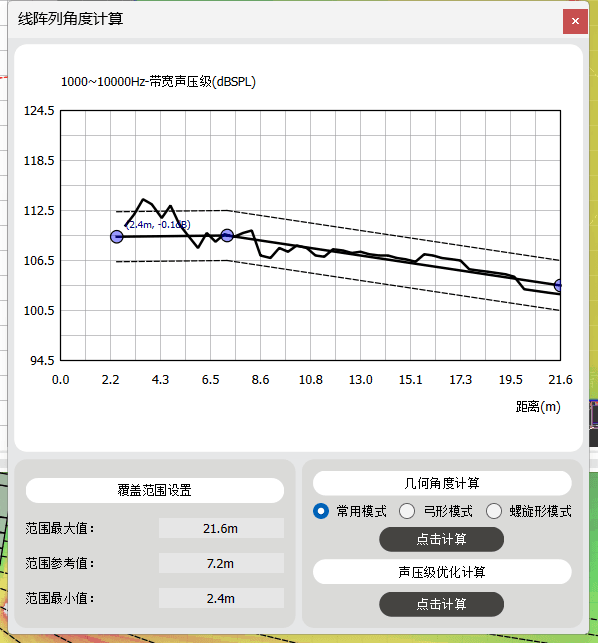Viewport: 598px width, 643px height.
Task: Click the 线阵列角度计算 title bar
Action: 287,19
